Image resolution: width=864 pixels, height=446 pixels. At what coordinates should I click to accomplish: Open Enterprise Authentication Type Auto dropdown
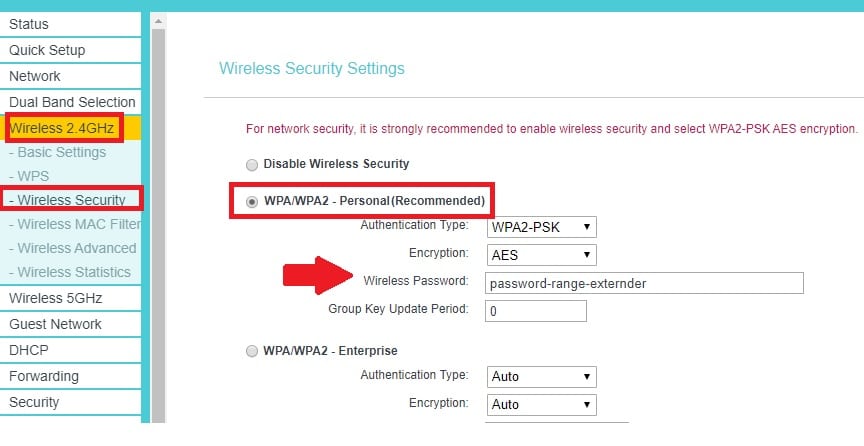(x=541, y=377)
